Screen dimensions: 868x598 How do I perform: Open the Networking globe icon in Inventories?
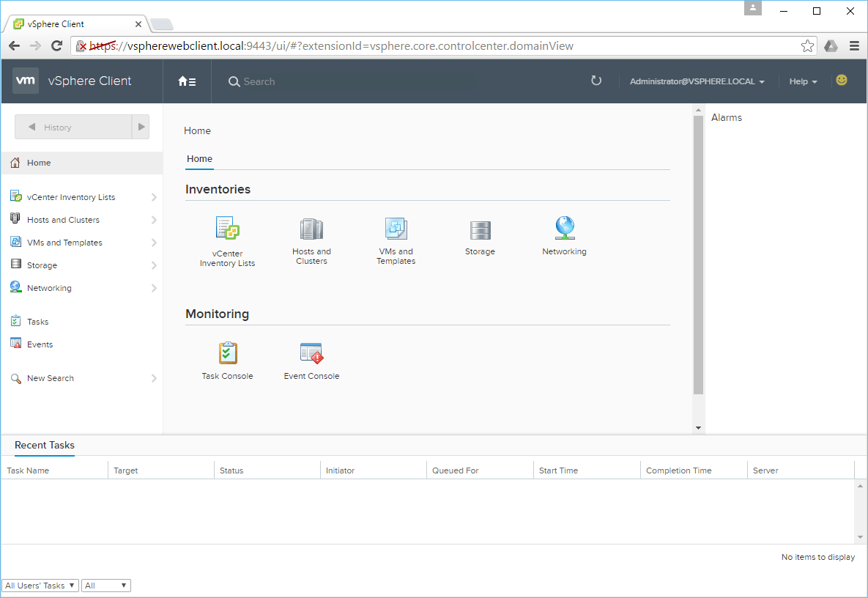(565, 228)
